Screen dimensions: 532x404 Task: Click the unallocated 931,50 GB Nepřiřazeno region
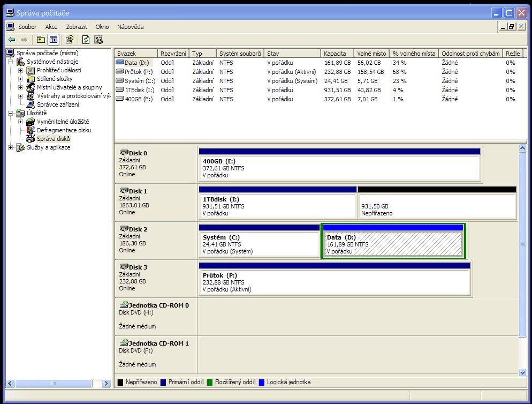pos(436,206)
